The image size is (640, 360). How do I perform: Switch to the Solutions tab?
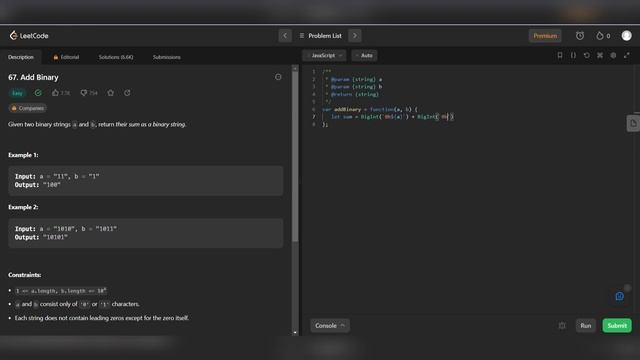click(116, 57)
